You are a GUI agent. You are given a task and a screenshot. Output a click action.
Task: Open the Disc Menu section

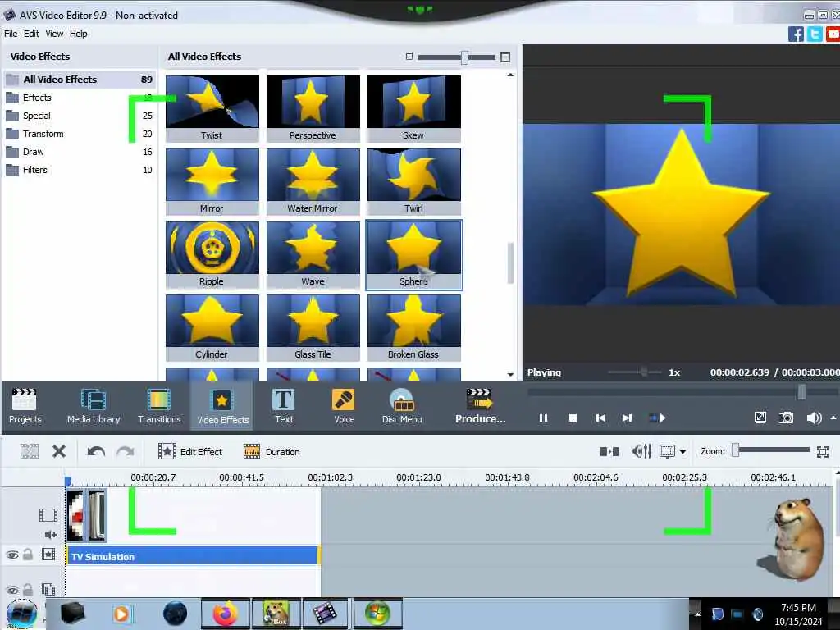[x=402, y=406]
